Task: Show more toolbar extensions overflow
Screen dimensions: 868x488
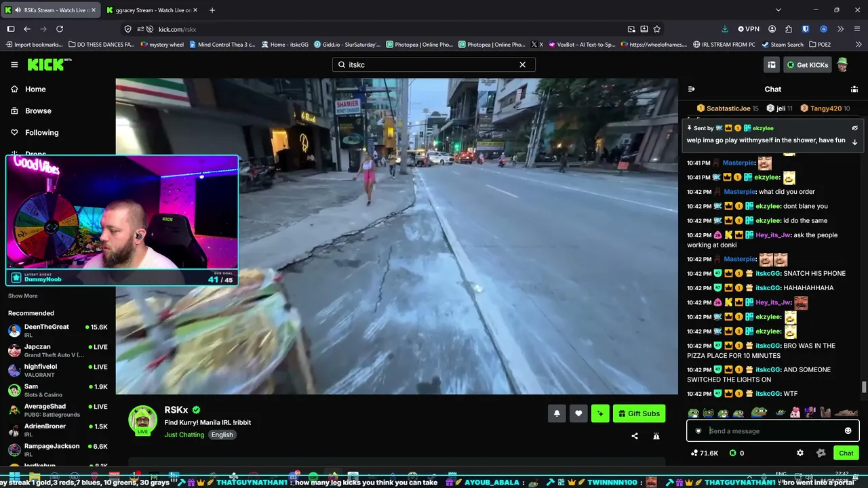Action: [841, 29]
